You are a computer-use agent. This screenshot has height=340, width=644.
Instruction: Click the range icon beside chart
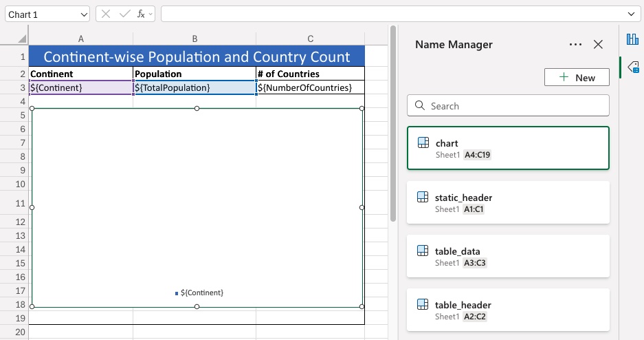coord(423,142)
